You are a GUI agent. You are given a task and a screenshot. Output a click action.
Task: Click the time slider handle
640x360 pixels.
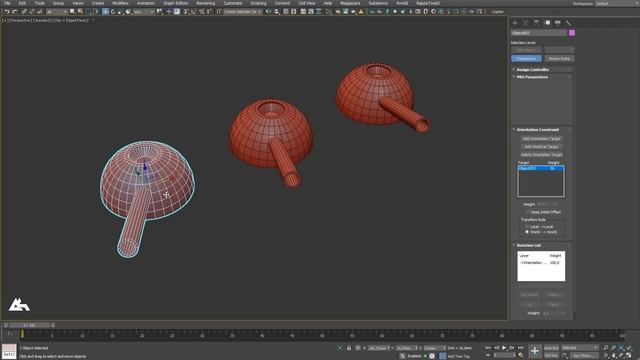[29, 325]
